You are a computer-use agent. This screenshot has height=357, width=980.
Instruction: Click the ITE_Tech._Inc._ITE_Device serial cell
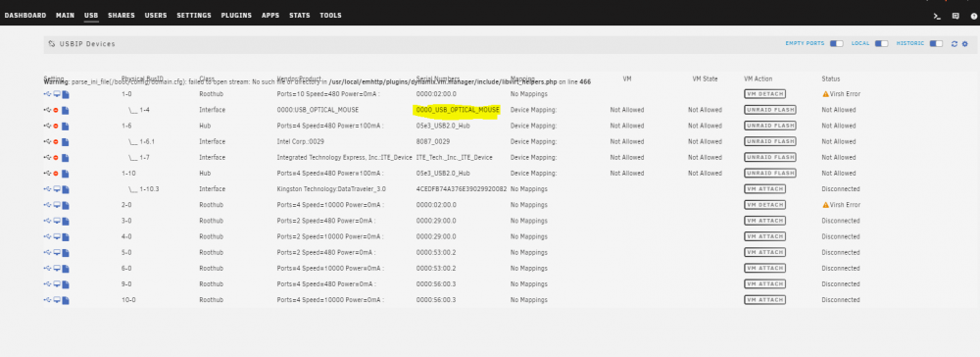point(455,158)
